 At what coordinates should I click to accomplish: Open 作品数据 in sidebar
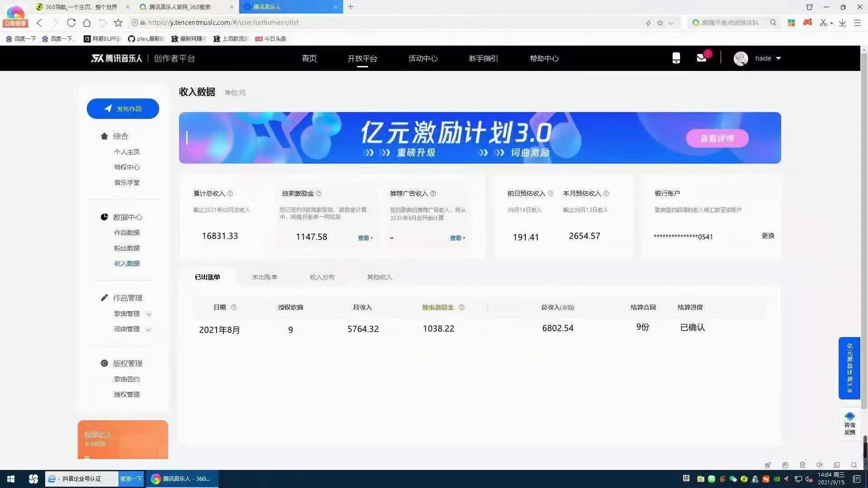[x=127, y=233]
